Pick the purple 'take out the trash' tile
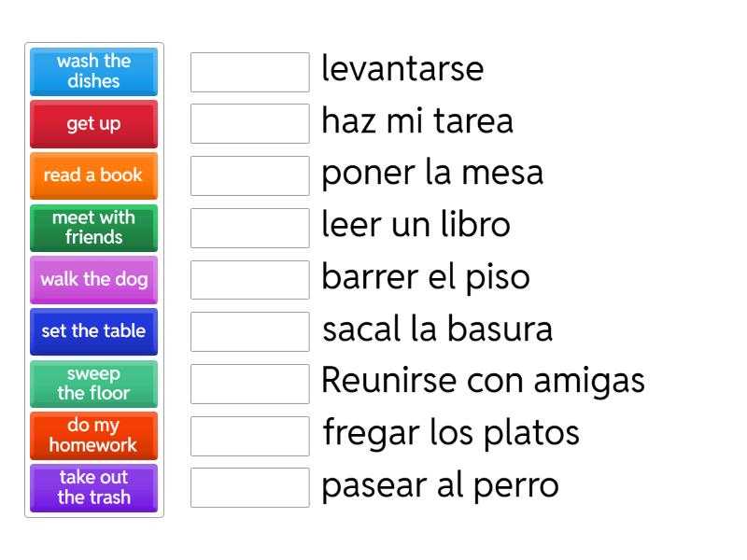 point(93,488)
